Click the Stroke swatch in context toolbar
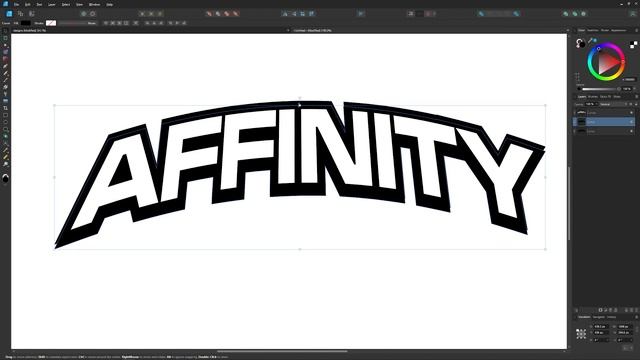 pos(51,23)
